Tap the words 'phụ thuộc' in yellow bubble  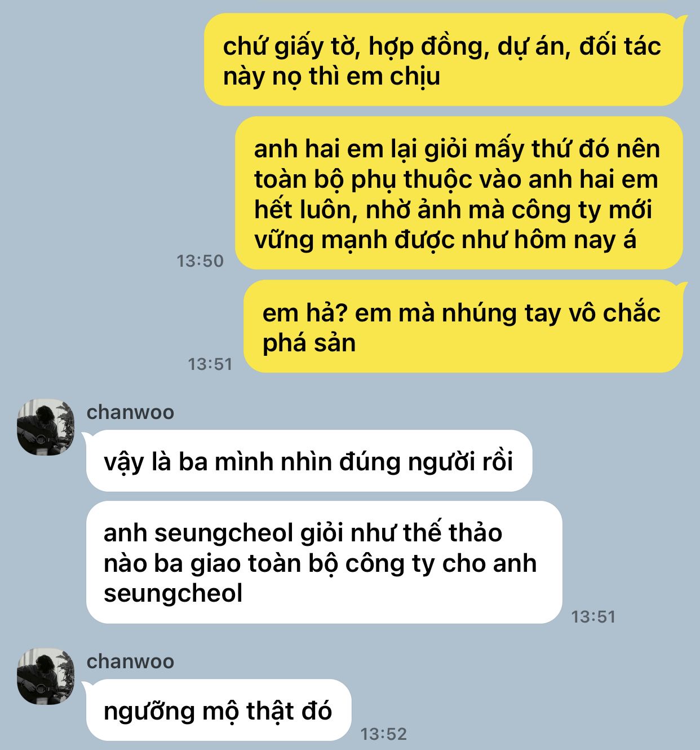tap(411, 180)
